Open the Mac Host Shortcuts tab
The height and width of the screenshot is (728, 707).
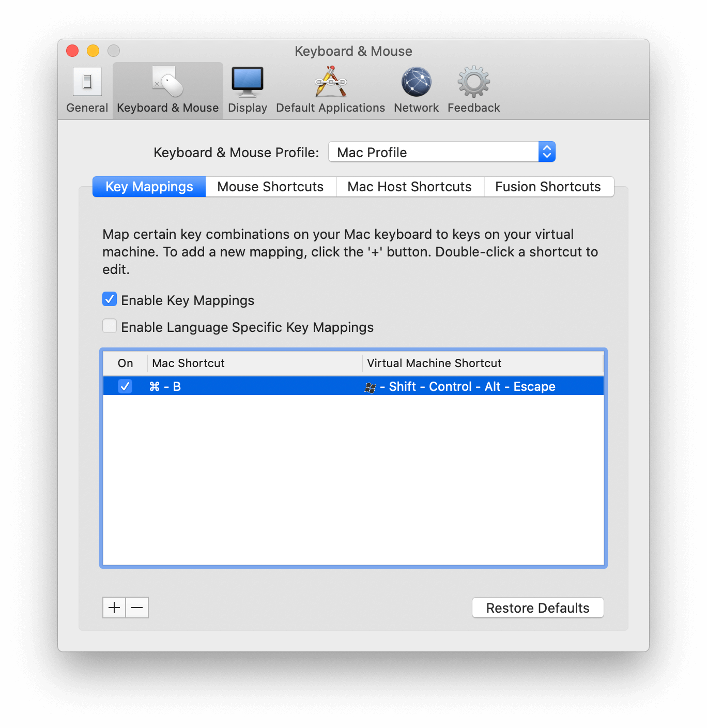click(409, 187)
